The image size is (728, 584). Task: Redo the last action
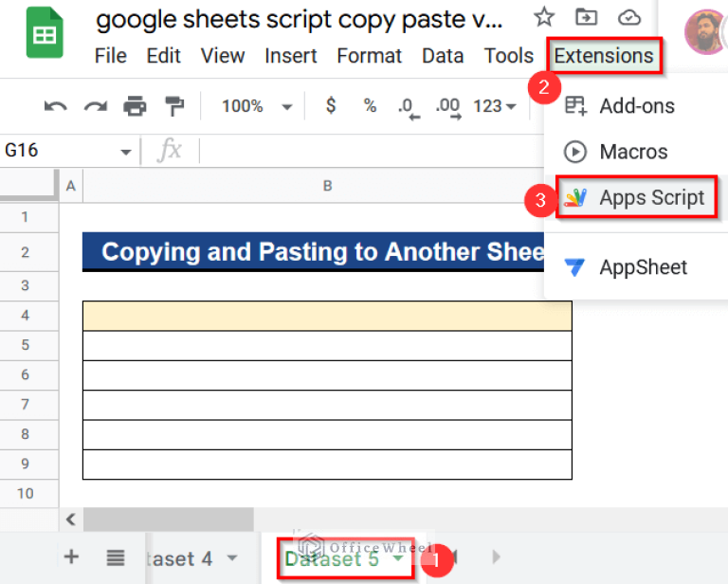[x=95, y=106]
